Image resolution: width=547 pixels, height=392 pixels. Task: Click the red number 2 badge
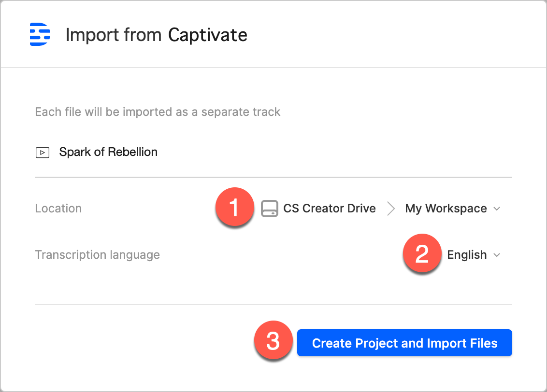pyautogui.click(x=422, y=254)
